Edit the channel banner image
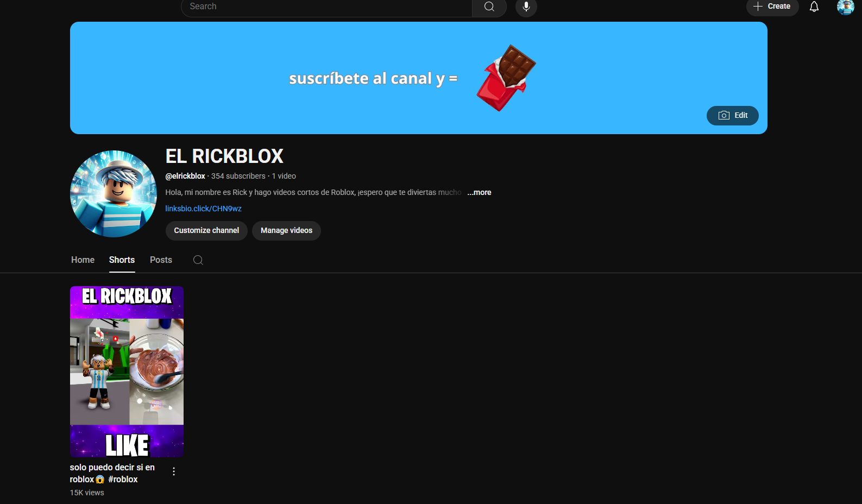 pyautogui.click(x=732, y=115)
